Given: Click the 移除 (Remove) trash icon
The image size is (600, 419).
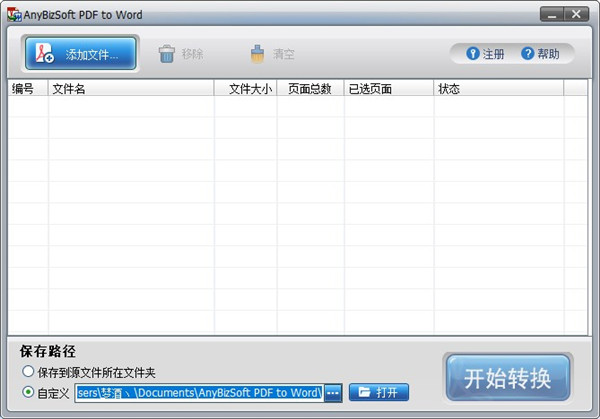Looking at the screenshot, I should coord(167,54).
